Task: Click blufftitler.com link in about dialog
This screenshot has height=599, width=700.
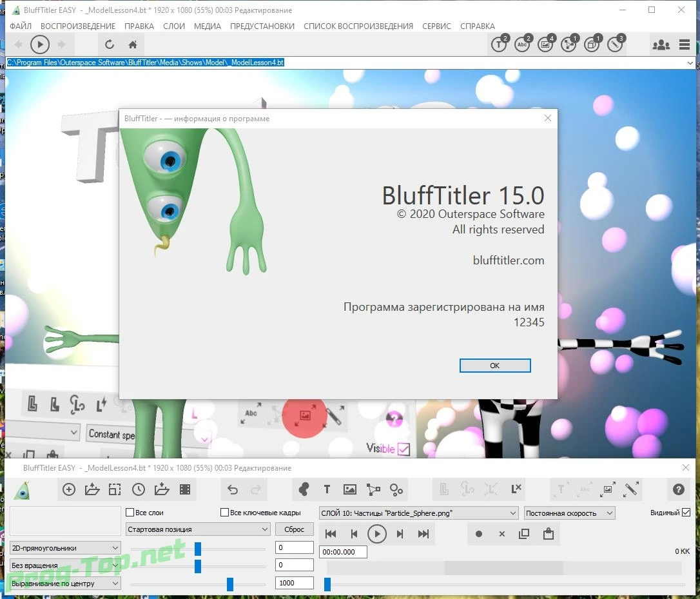Action: tap(509, 260)
